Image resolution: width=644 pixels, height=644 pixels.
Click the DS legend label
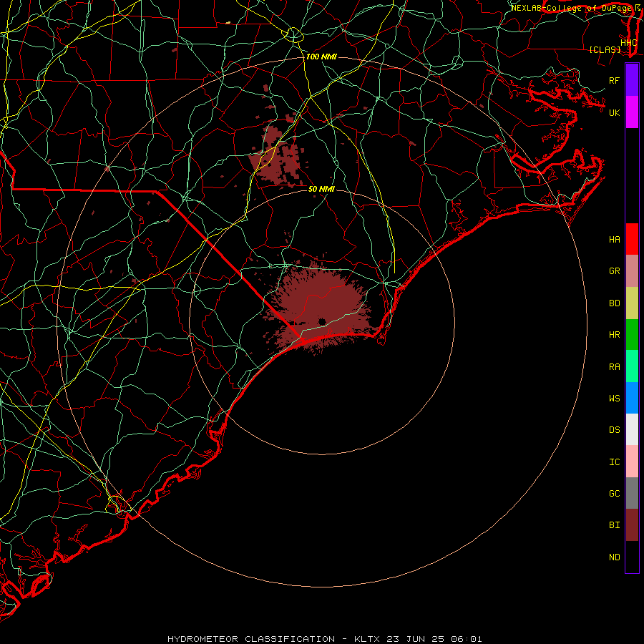click(614, 430)
